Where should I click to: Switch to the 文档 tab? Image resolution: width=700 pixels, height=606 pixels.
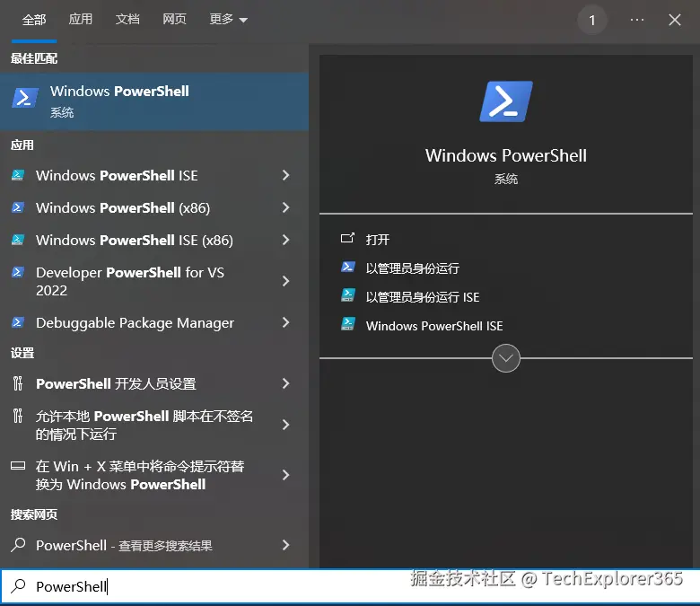point(127,19)
